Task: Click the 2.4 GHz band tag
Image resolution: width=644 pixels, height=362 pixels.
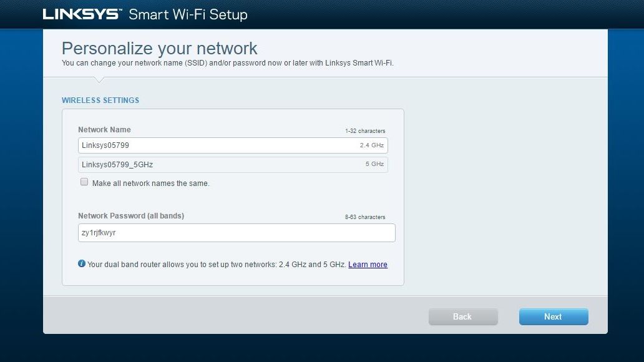Action: tap(373, 145)
